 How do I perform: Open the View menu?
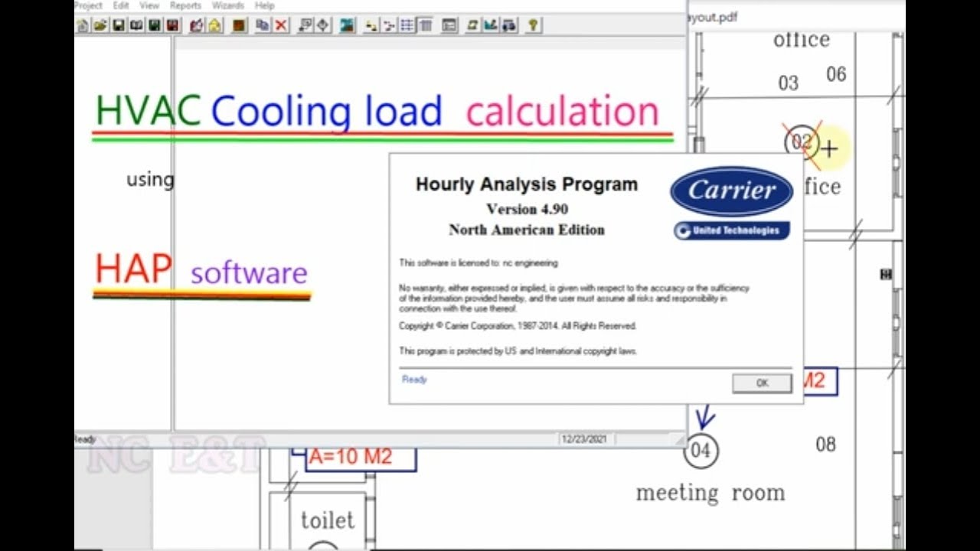[x=149, y=5]
